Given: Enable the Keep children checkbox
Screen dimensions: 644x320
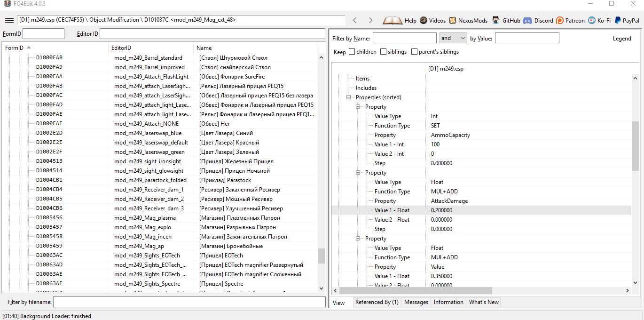Looking at the screenshot, I should (x=352, y=52).
